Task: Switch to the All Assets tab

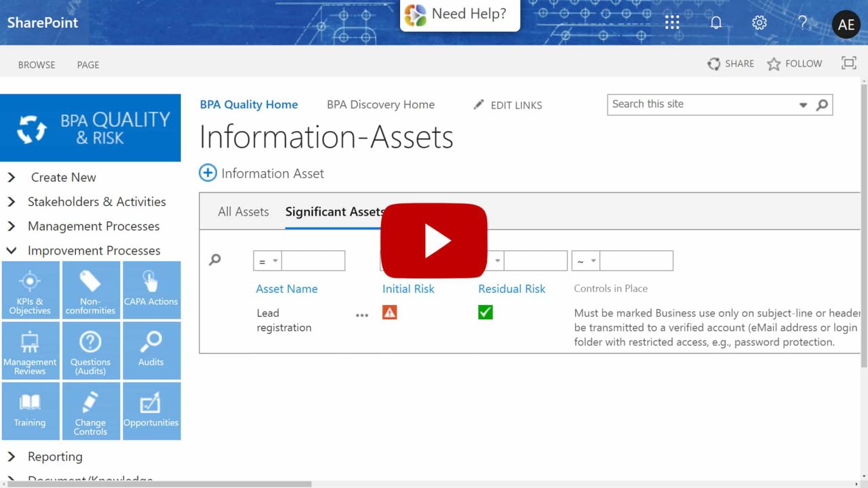Action: pyautogui.click(x=243, y=211)
